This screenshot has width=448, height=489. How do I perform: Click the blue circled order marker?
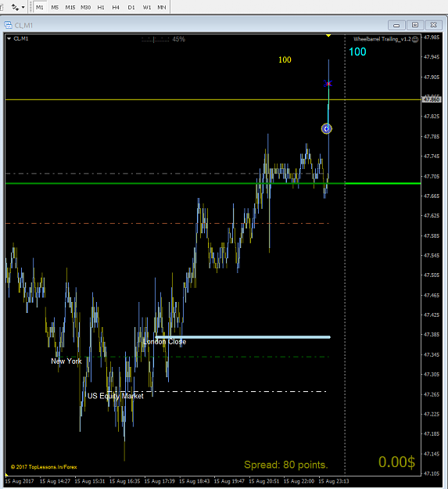[x=327, y=128]
